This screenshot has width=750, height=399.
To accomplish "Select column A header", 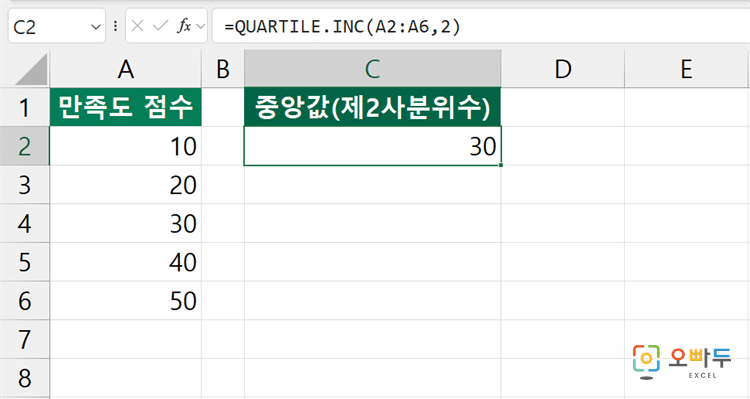I will coord(125,69).
